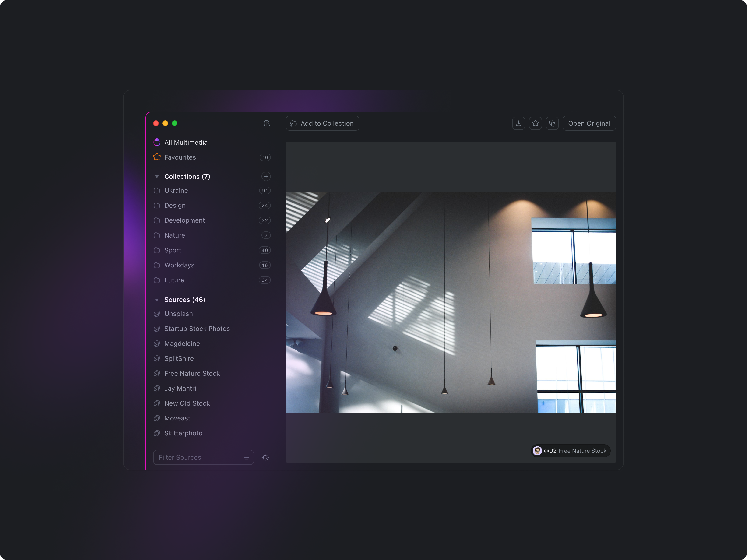Click the Open Original button
The width and height of the screenshot is (747, 560).
click(x=589, y=123)
